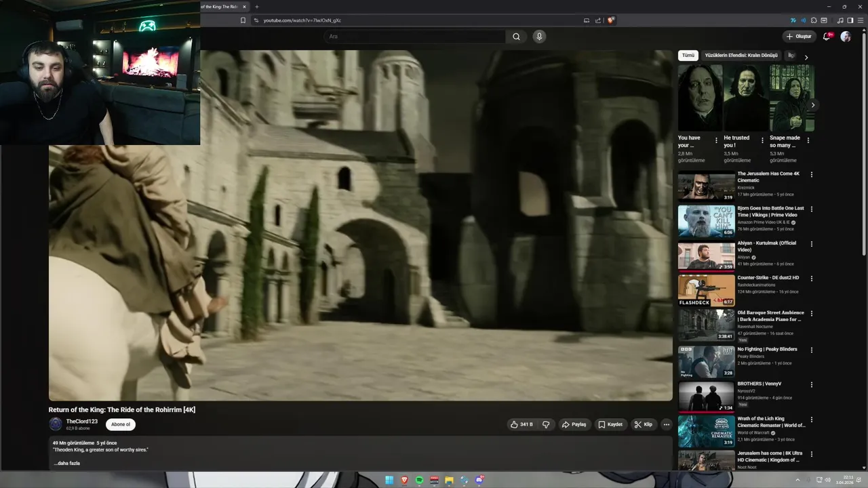Click the YouTube search magnifier button

coord(516,37)
